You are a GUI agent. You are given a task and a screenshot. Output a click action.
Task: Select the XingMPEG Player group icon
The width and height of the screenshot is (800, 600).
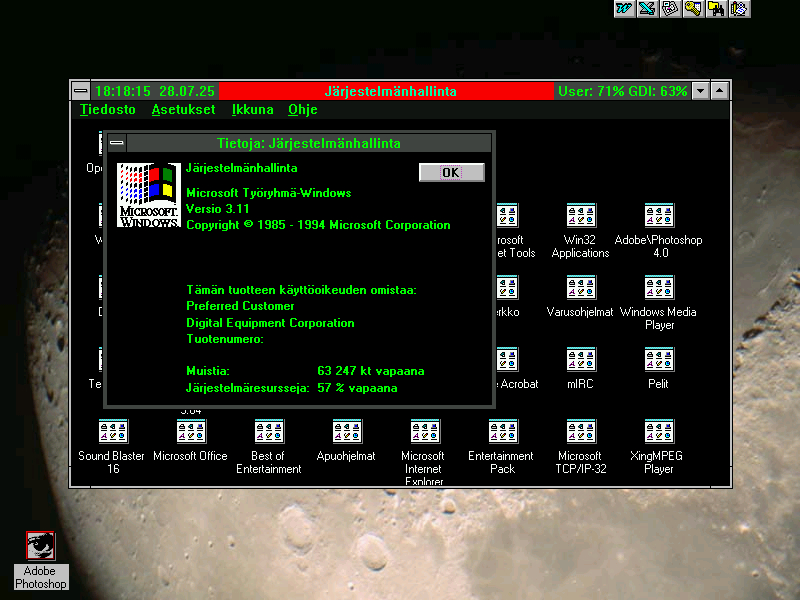658,432
